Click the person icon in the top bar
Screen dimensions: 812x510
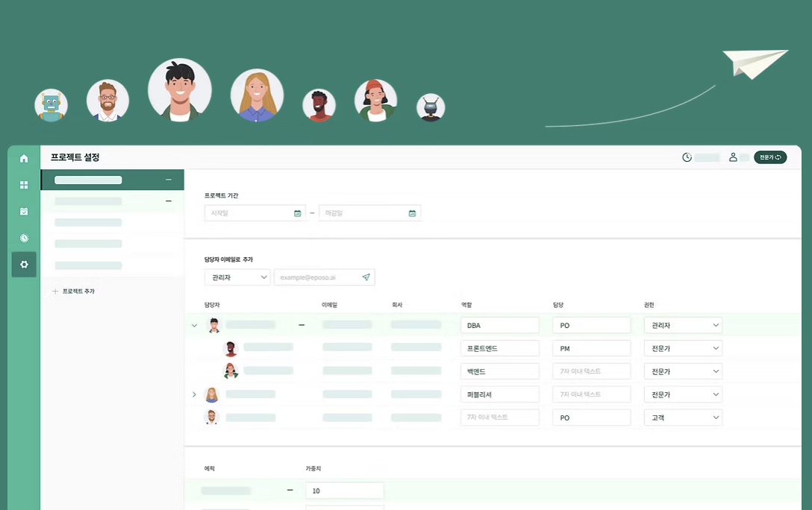point(734,157)
